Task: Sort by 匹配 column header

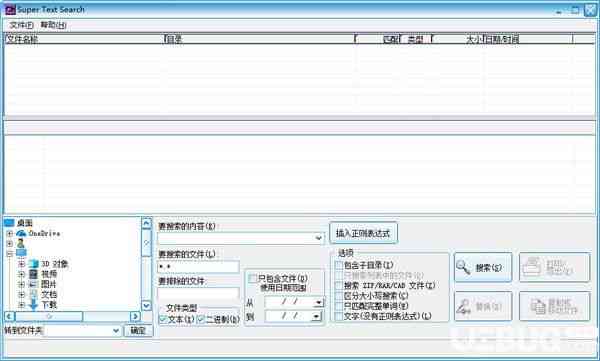Action: (378, 39)
